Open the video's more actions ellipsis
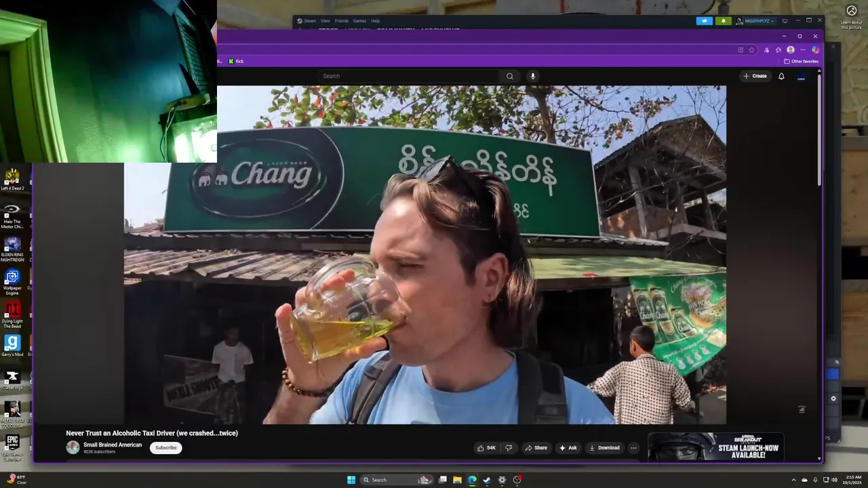The width and height of the screenshot is (868, 488). tap(633, 448)
